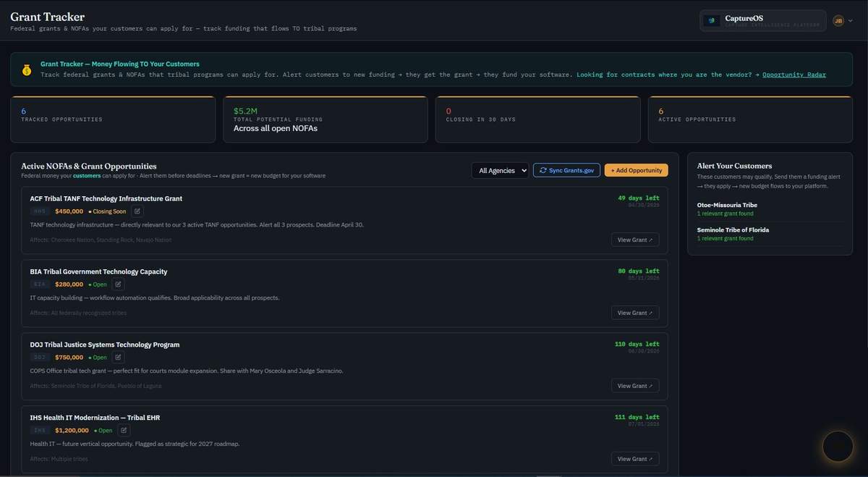This screenshot has width=868, height=477.
Task: Click the CaptureOS logo icon
Action: tap(711, 20)
